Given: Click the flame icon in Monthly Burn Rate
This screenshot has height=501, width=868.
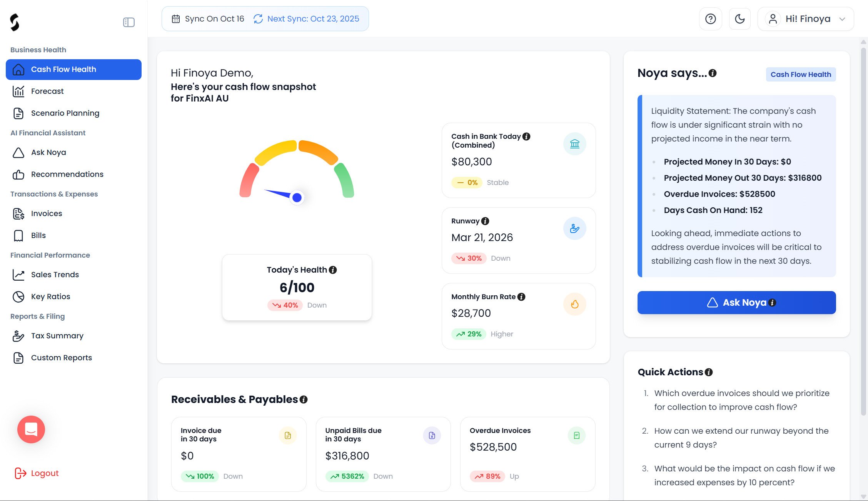Looking at the screenshot, I should [574, 304].
